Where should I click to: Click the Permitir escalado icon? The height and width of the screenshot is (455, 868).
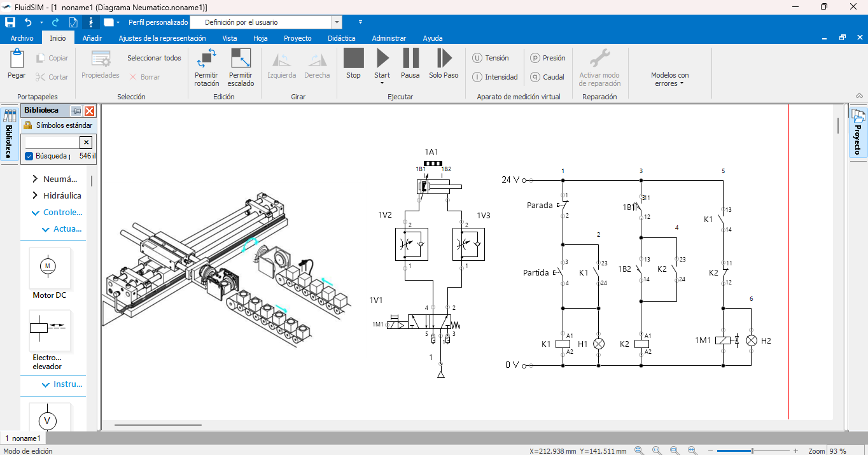click(x=241, y=59)
